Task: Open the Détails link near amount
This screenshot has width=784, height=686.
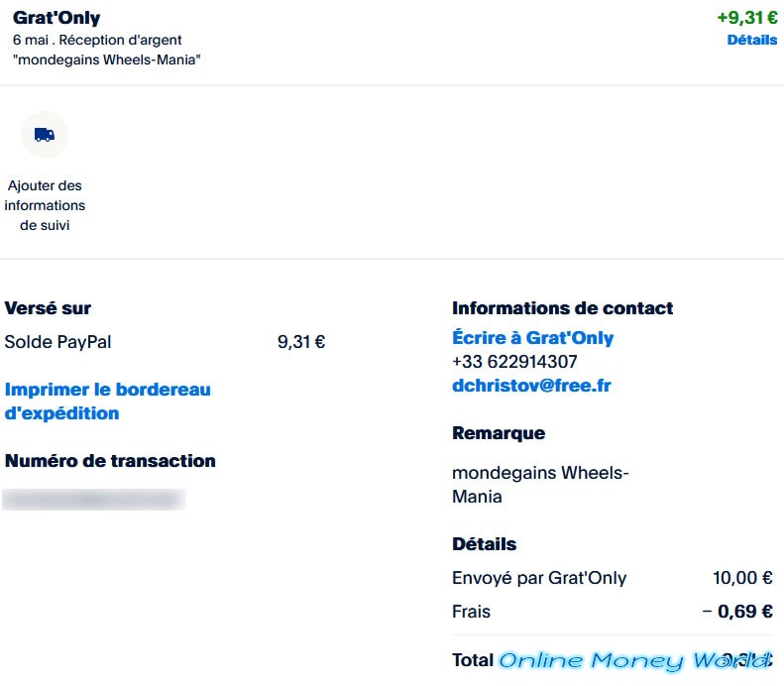Action: click(x=752, y=40)
